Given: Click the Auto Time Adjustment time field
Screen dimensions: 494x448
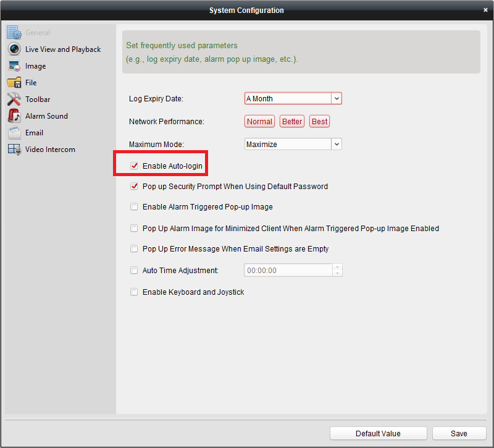Looking at the screenshot, I should point(288,271).
